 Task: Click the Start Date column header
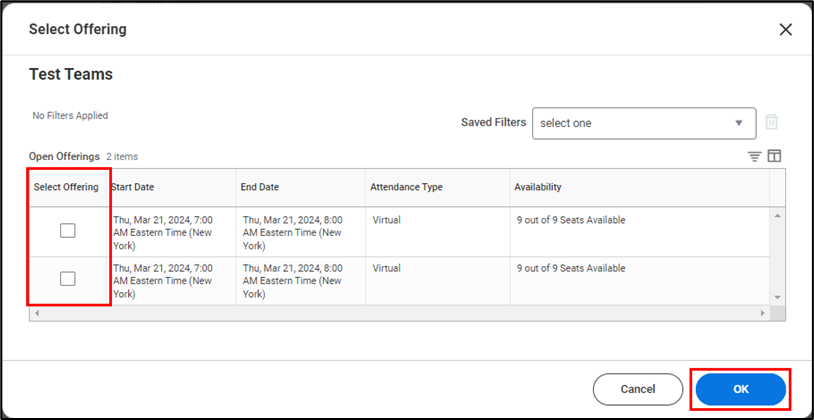[x=133, y=187]
